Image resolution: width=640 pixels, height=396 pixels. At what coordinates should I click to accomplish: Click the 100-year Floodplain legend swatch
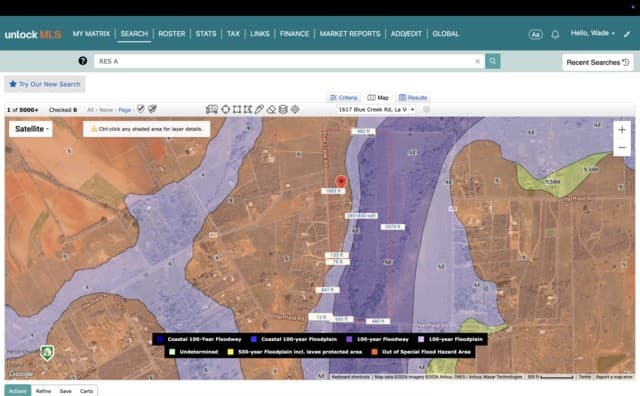click(421, 339)
